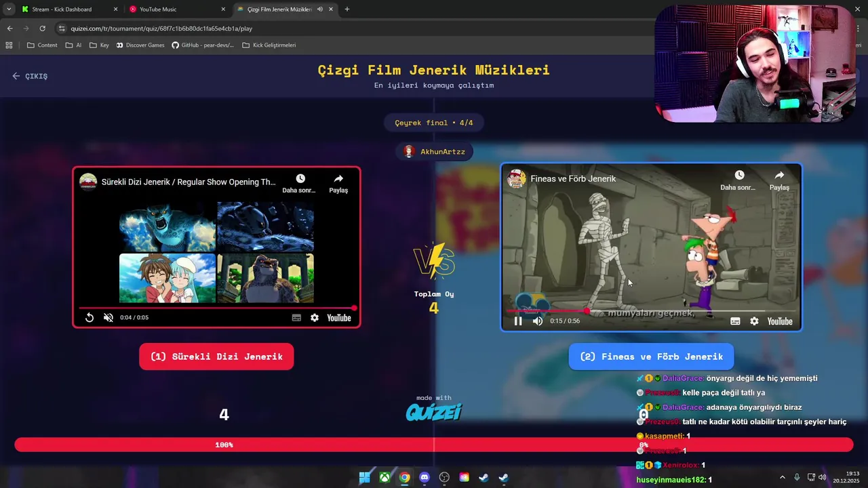Open Discord from the taskbar
The image size is (868, 488).
pos(425,477)
